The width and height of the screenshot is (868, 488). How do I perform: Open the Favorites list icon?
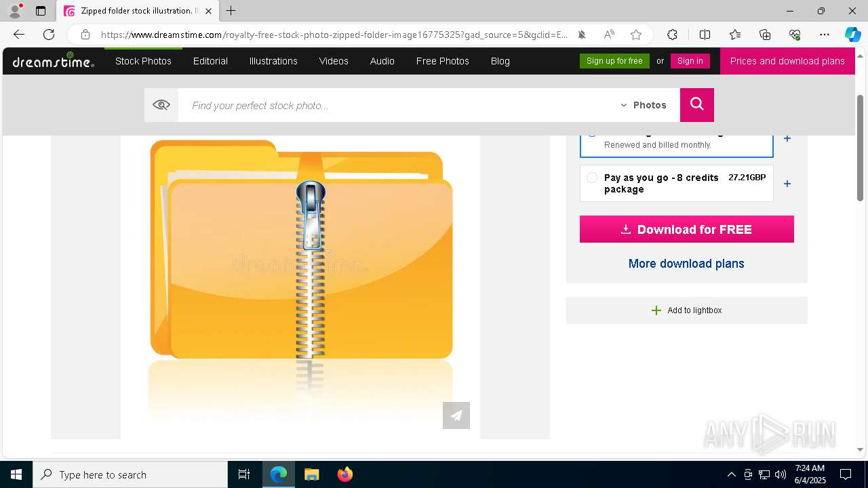pos(735,35)
